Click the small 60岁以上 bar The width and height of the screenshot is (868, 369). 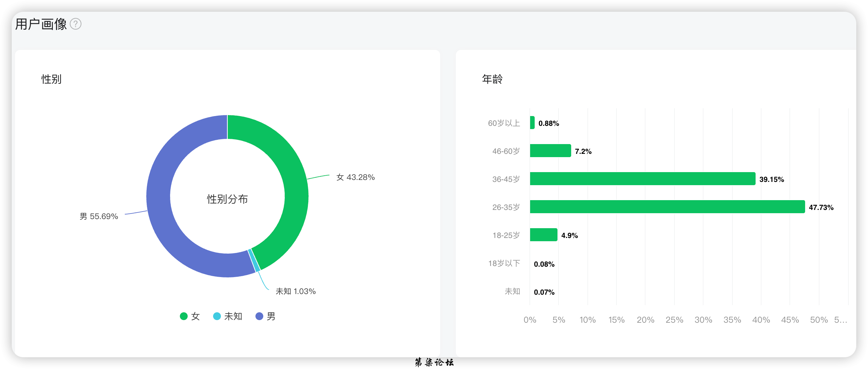point(532,123)
